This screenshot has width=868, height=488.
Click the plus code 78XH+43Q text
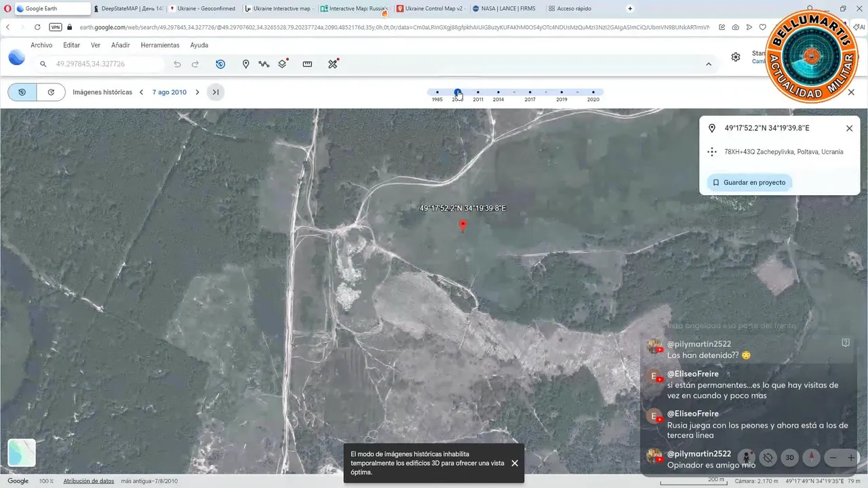[x=741, y=152]
